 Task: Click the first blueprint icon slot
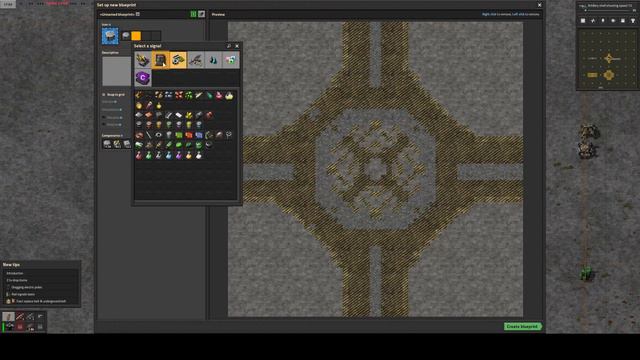click(x=126, y=36)
